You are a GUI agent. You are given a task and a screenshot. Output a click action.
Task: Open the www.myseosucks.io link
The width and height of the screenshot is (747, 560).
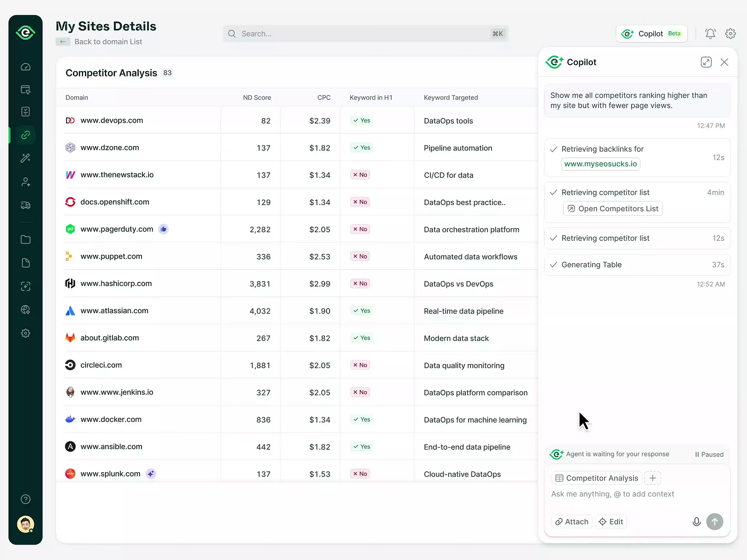point(600,164)
